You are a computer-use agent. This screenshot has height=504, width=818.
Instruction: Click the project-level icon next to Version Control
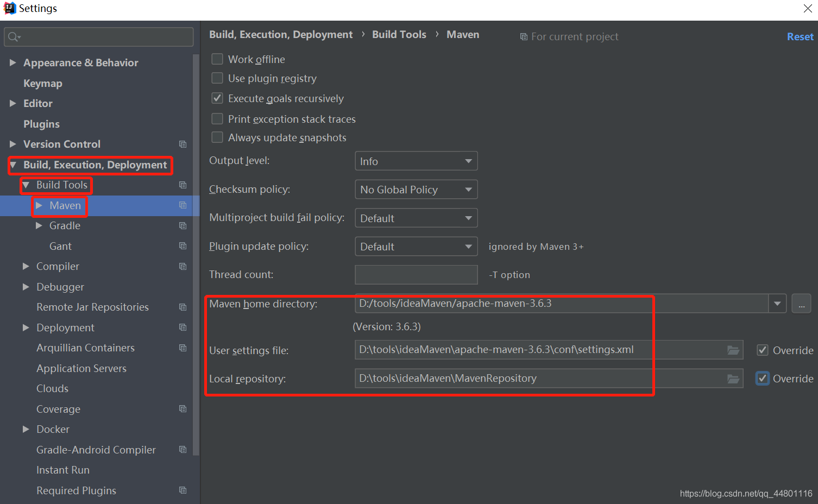click(x=183, y=144)
